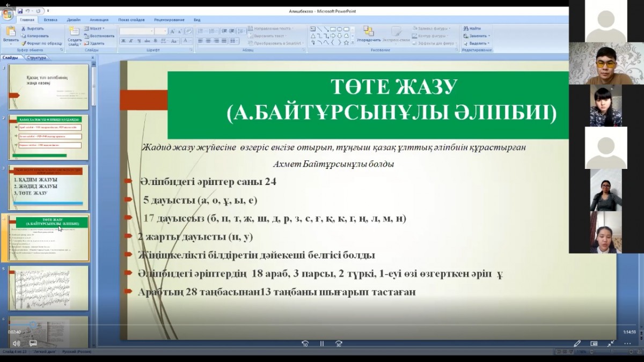Click Восстановить reset slide button
The height and width of the screenshot is (362, 644).
click(99, 36)
